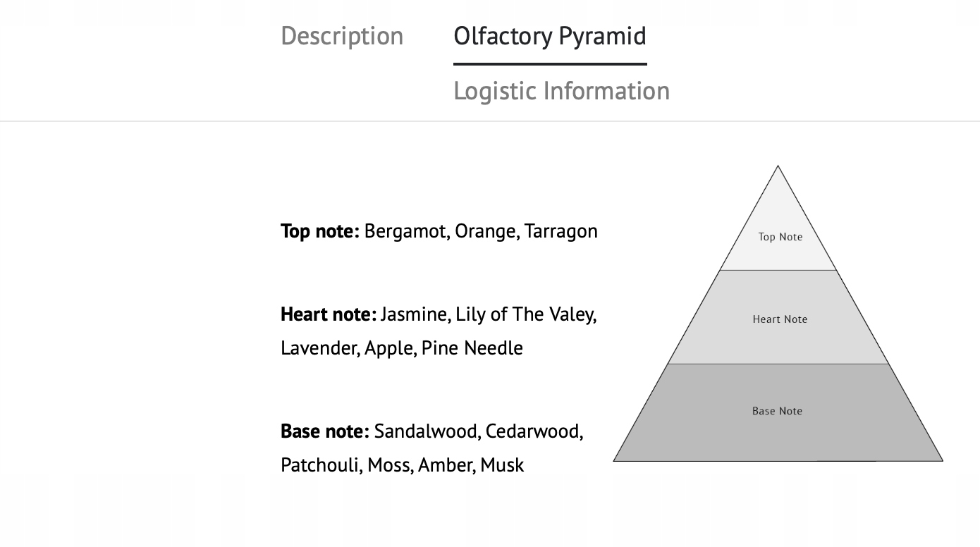Click the word Musk
The image size is (980, 547).
pyautogui.click(x=502, y=465)
